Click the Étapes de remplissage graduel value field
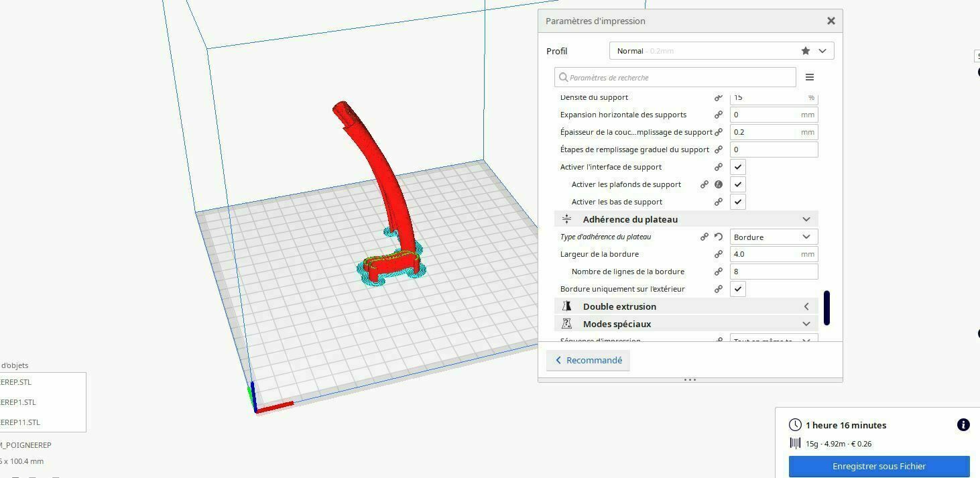 [774, 150]
